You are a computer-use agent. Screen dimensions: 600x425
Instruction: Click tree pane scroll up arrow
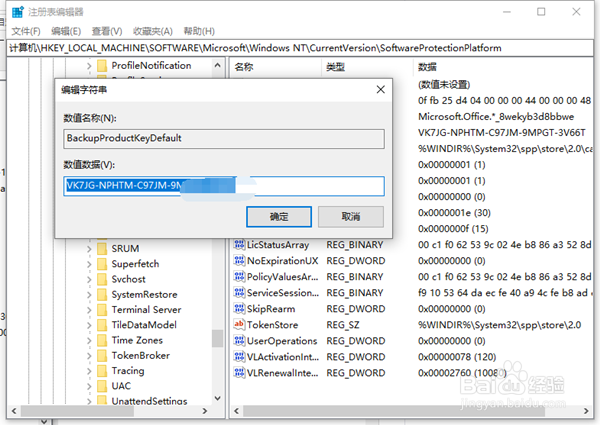[217, 65]
